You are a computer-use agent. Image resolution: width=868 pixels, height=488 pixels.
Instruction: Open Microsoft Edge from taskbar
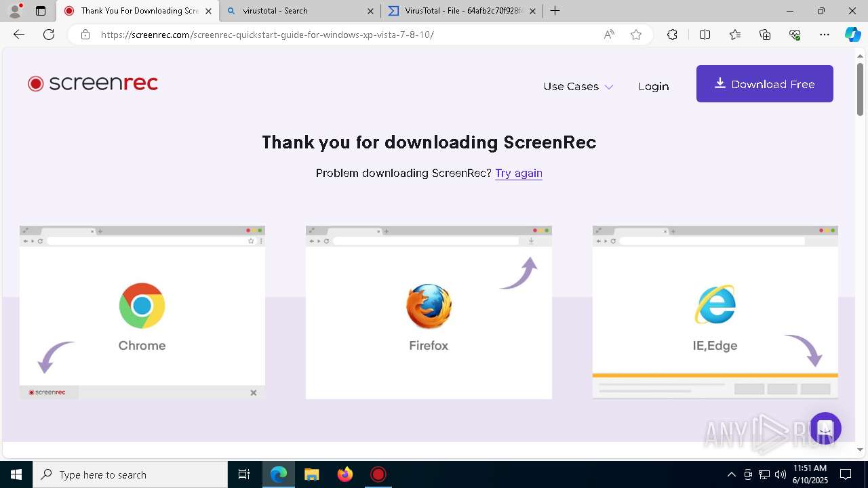[x=279, y=474]
